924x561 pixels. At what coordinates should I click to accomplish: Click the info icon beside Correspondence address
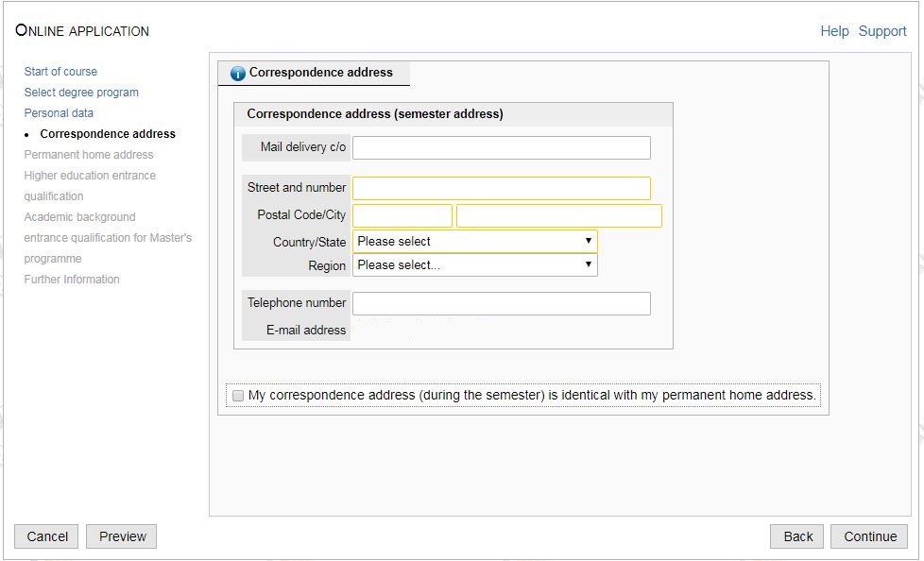pyautogui.click(x=238, y=74)
